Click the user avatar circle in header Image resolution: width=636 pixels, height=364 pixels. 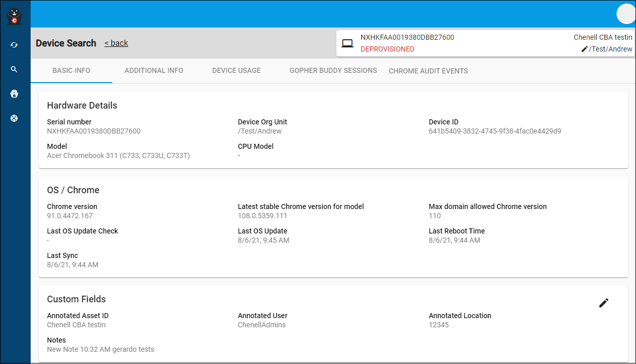626,14
